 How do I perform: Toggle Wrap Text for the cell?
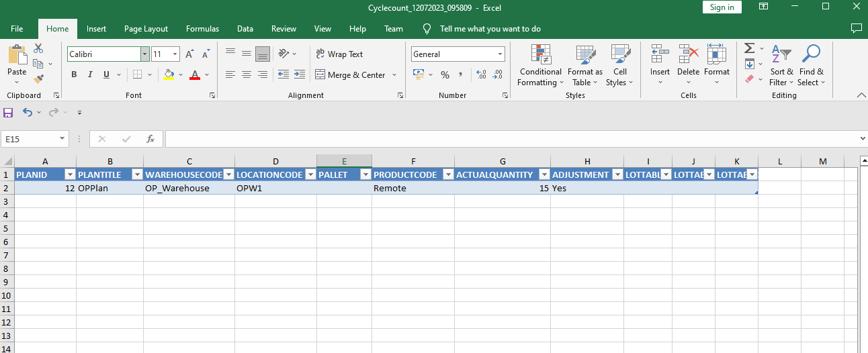click(339, 54)
